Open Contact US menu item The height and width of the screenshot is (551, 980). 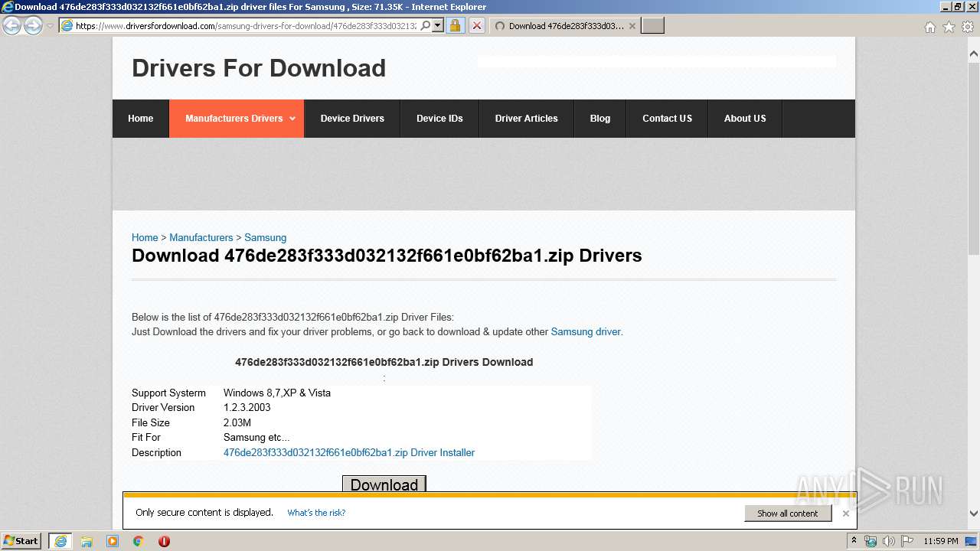(667, 119)
